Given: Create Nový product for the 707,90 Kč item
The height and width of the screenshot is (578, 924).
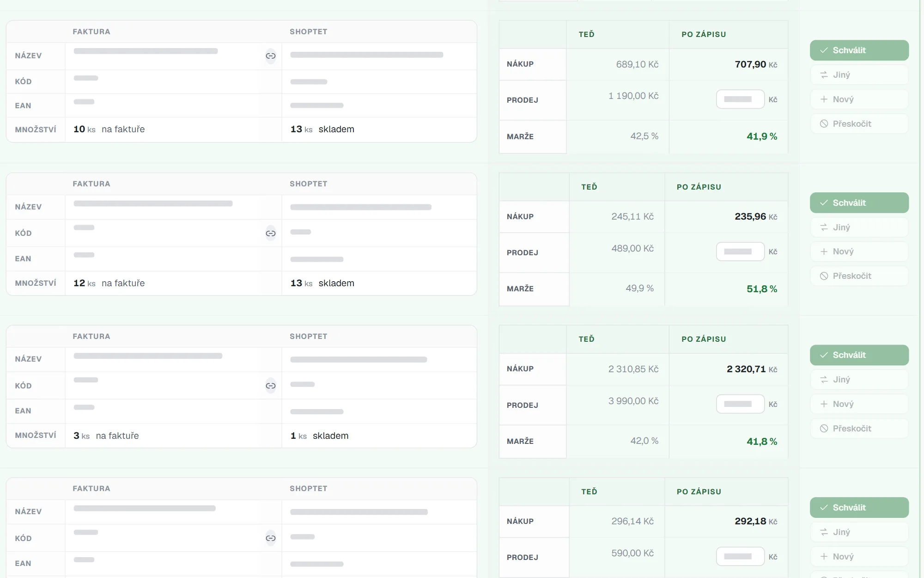Looking at the screenshot, I should (x=859, y=99).
